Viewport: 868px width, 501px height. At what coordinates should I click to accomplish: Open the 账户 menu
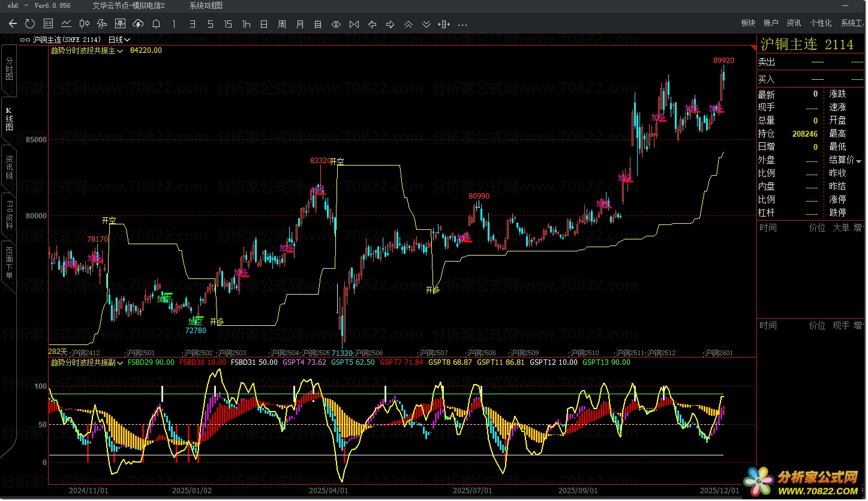pos(771,23)
